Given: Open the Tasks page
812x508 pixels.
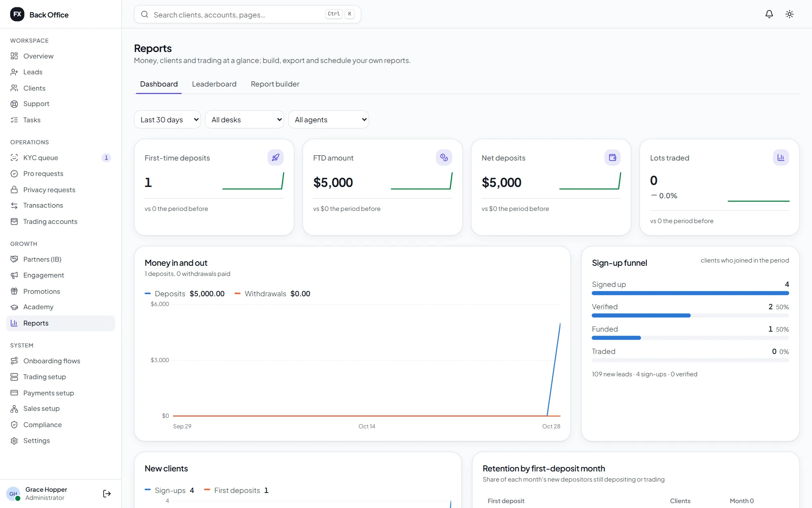Looking at the screenshot, I should tap(60, 120).
